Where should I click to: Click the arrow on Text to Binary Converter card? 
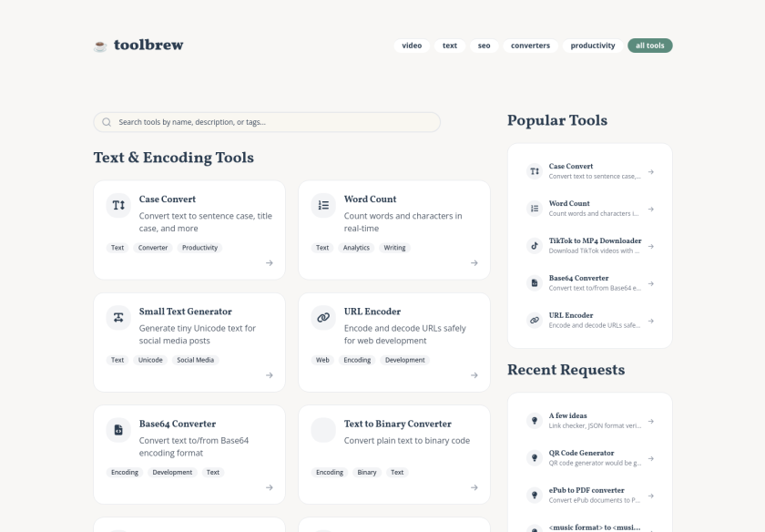pos(474,487)
